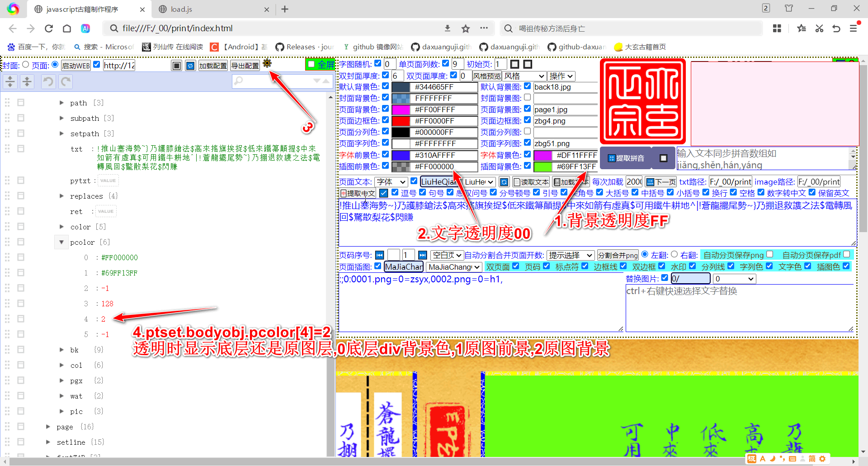Screen dimensions: 868x466
Task: Open the 风格 dropdown
Action: pos(524,76)
